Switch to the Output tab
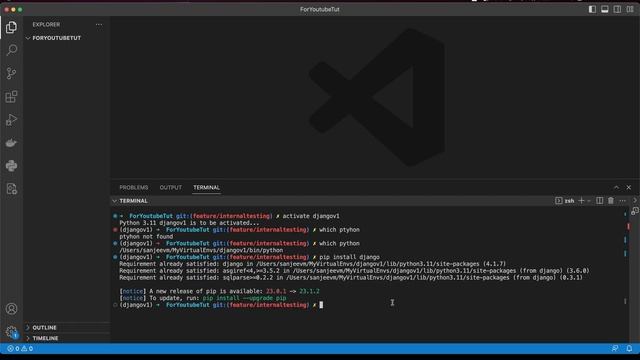 coord(171,187)
